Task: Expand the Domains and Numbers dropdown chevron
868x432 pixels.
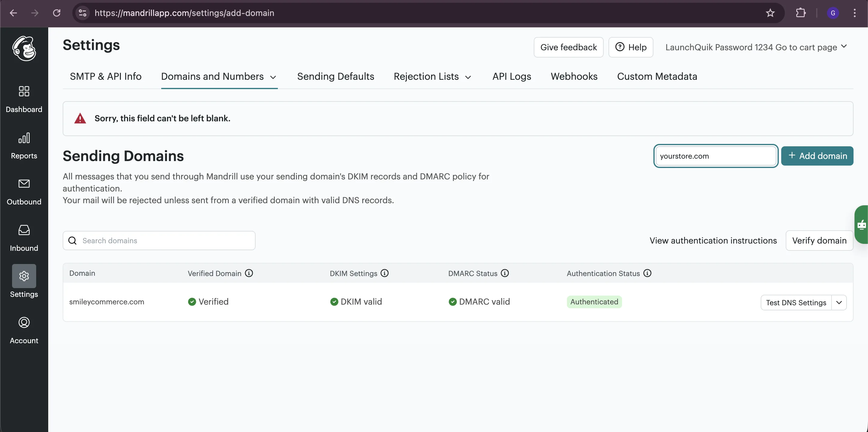Action: point(273,77)
